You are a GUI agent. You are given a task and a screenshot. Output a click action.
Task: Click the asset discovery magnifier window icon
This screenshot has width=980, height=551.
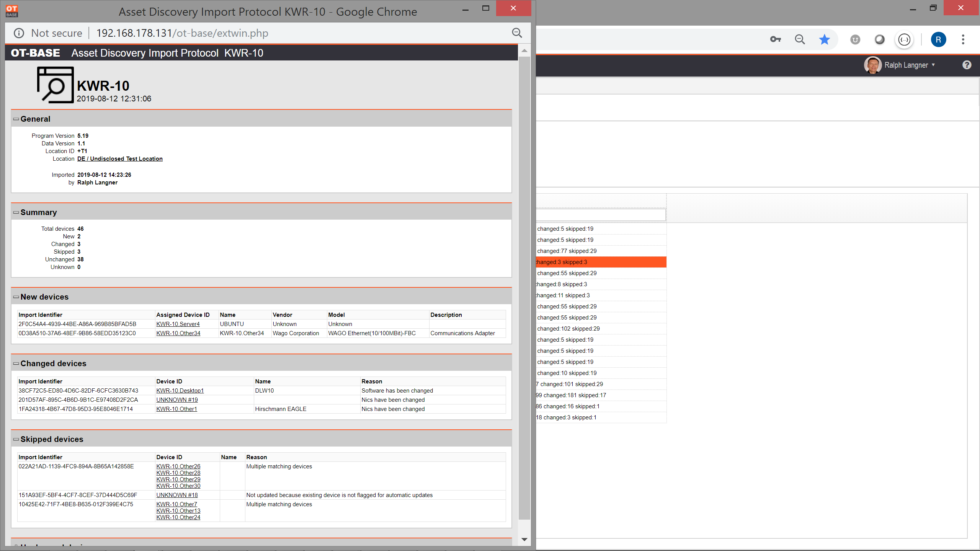coord(55,85)
